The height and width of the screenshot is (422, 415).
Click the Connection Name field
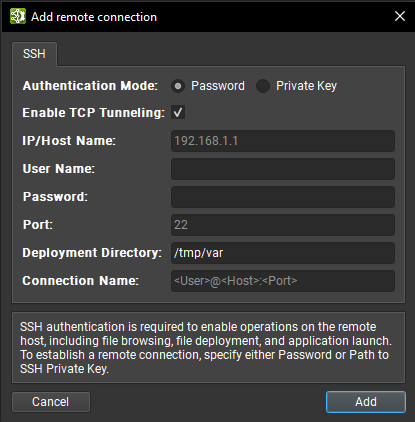tap(283, 281)
